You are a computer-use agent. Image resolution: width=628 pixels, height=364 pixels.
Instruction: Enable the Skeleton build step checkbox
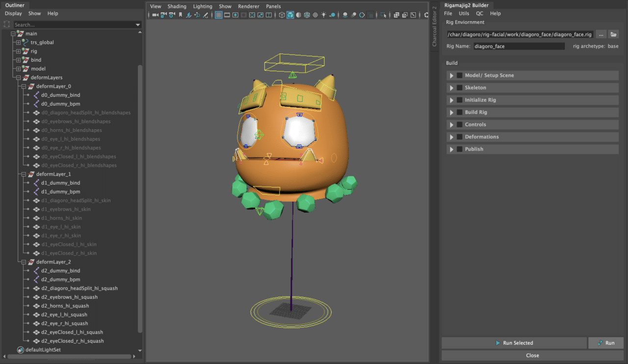460,88
